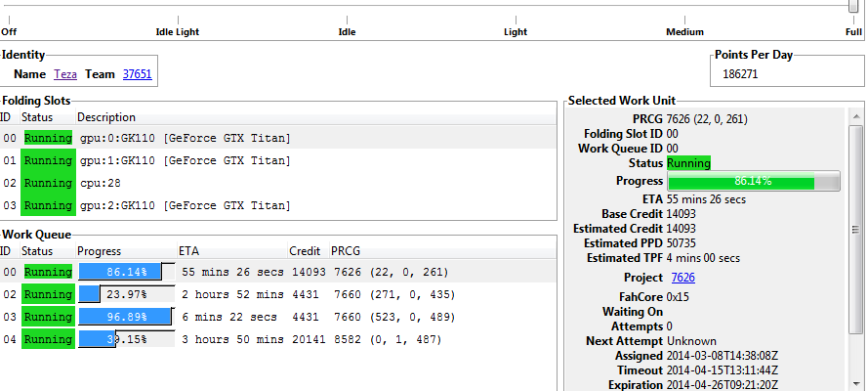Viewport: 868px width, 391px height.
Task: Select work queue row with 23.97% progress
Action: pyautogui.click(x=278, y=294)
